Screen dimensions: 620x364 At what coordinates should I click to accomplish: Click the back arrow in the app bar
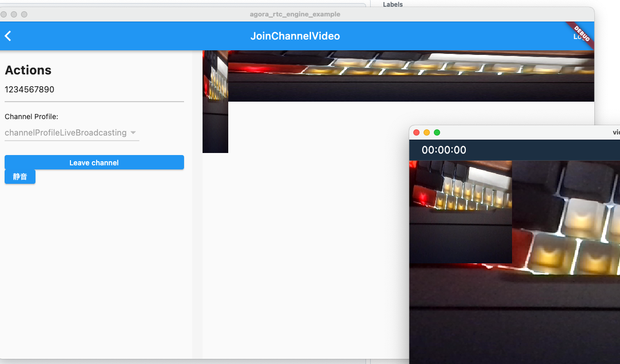8,36
